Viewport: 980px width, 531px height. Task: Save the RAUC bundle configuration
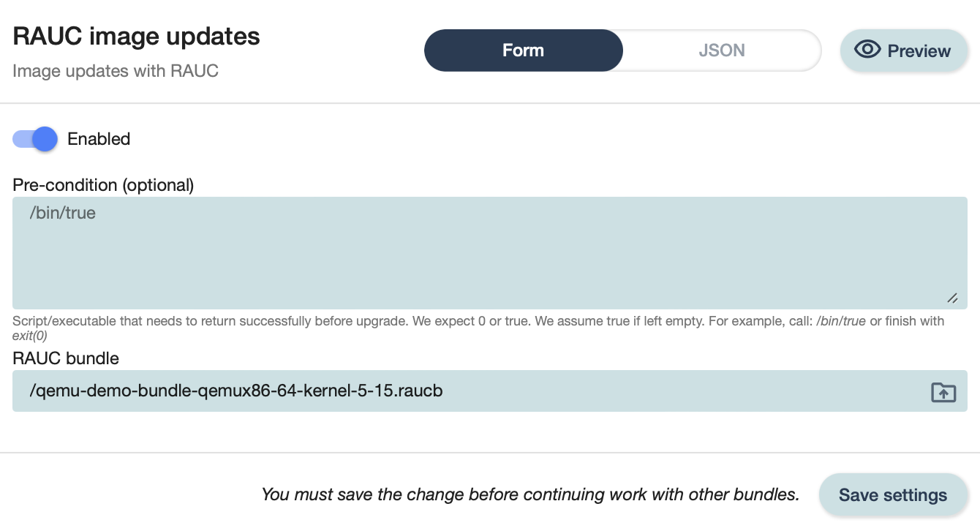(893, 494)
